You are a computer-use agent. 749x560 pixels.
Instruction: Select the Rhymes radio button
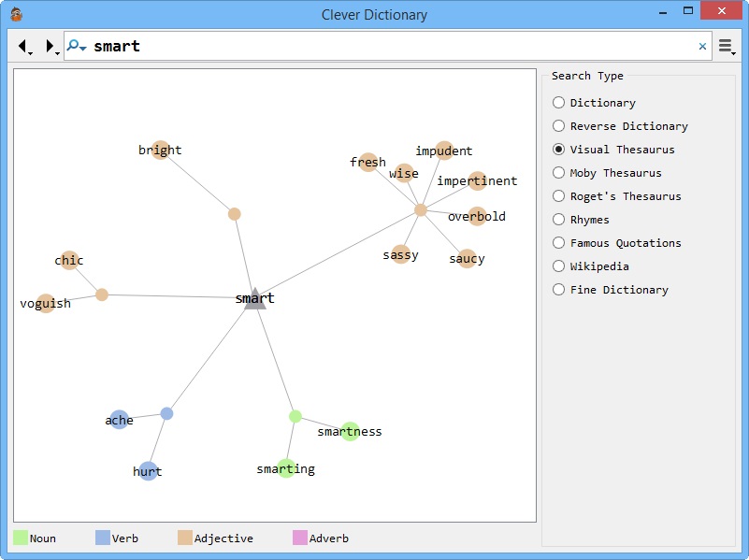tap(559, 220)
